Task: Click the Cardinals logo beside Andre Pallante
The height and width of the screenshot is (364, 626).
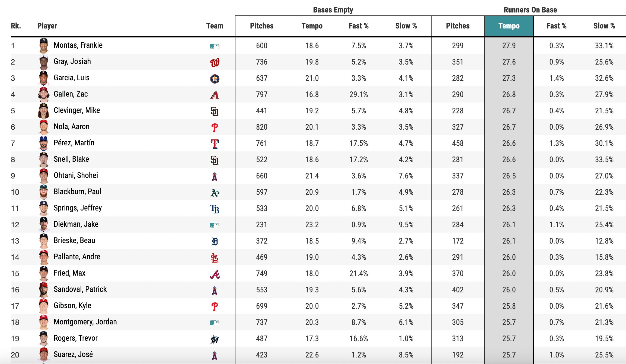Action: click(215, 258)
